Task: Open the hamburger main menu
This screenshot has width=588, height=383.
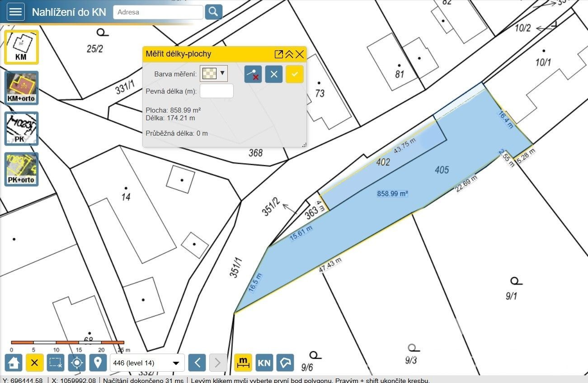Action: tap(15, 12)
